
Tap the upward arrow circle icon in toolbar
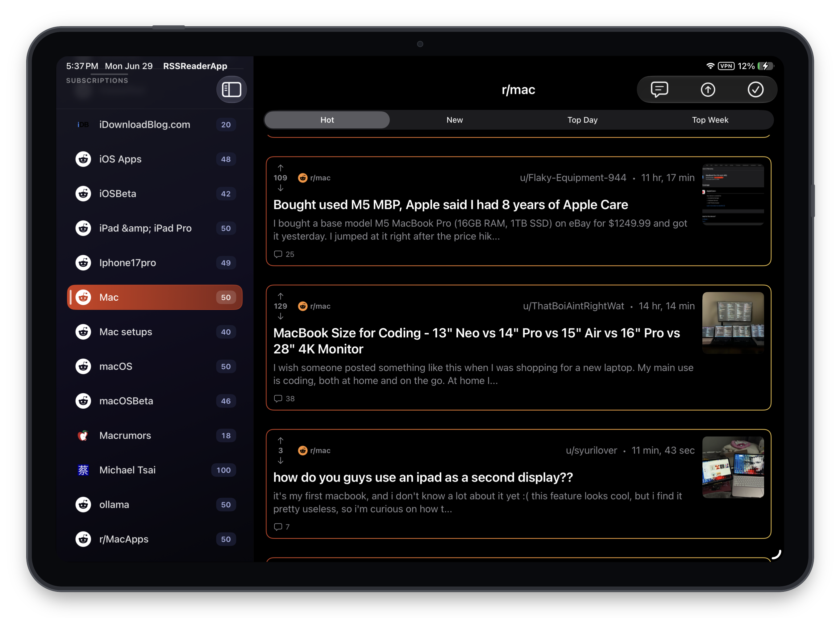[x=707, y=90]
